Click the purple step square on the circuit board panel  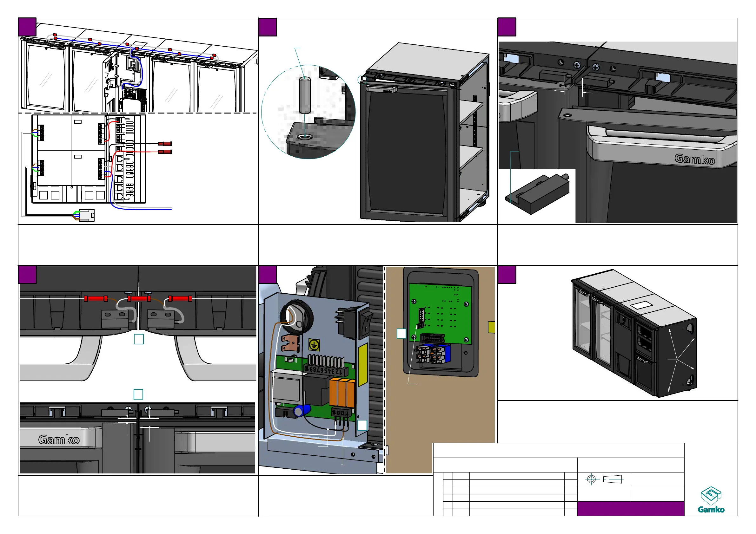click(x=267, y=274)
